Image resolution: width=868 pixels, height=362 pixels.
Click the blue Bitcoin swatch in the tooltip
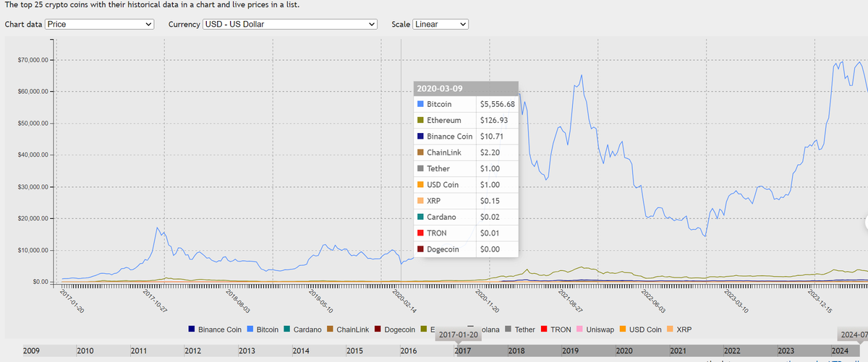[421, 104]
